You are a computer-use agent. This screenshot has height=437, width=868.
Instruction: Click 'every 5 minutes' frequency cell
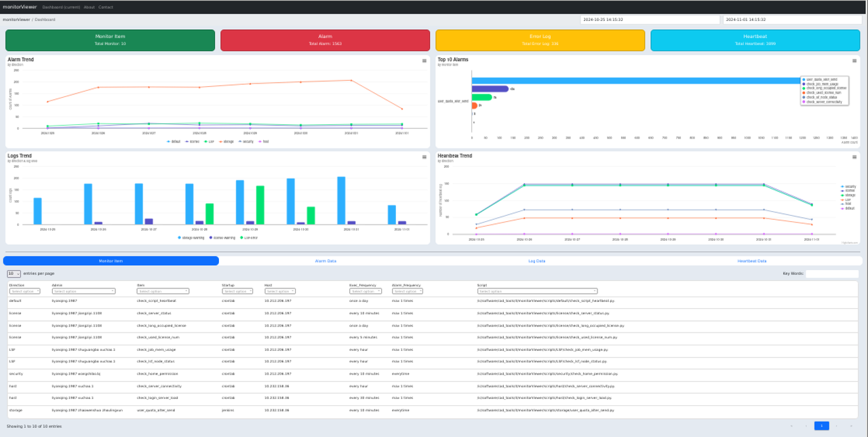[x=363, y=337]
